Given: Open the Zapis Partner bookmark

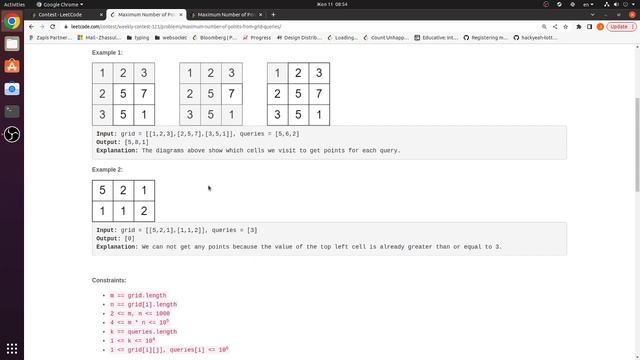Looking at the screenshot, I should pyautogui.click(x=50, y=38).
